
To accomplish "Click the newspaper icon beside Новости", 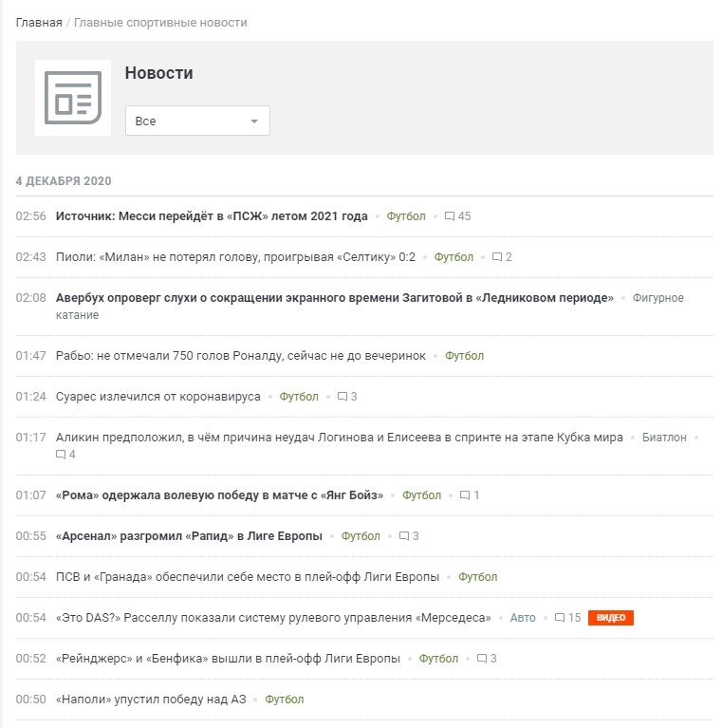I will pyautogui.click(x=73, y=98).
